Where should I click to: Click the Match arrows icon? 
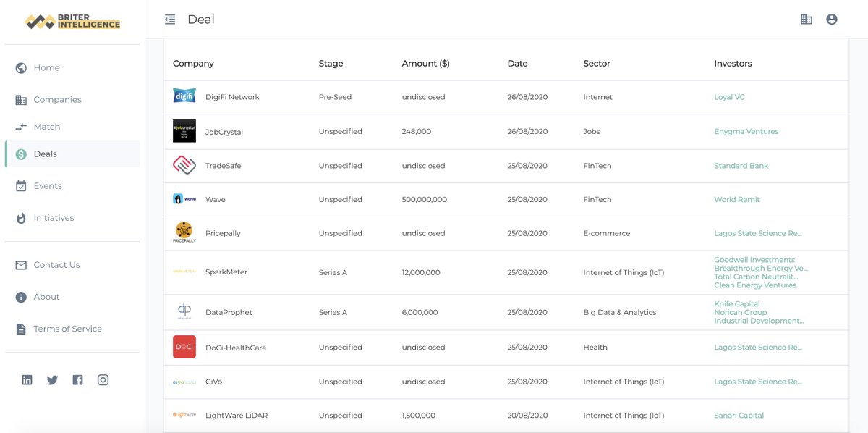click(x=21, y=127)
